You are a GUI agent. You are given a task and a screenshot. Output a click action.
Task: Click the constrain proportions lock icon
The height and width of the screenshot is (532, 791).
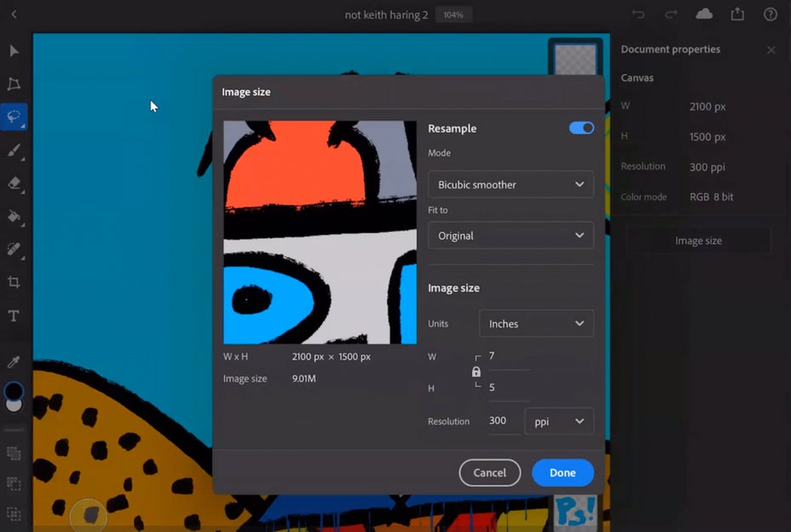click(x=476, y=372)
